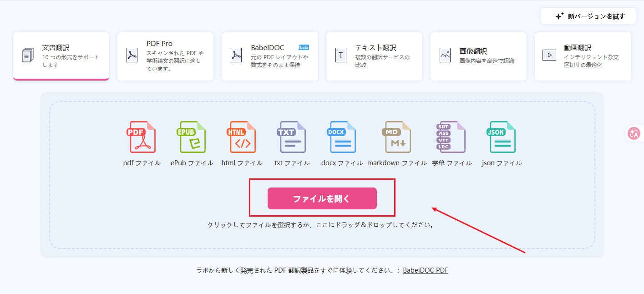
Task: Click the beta badge on BabelDOC
Action: click(304, 47)
